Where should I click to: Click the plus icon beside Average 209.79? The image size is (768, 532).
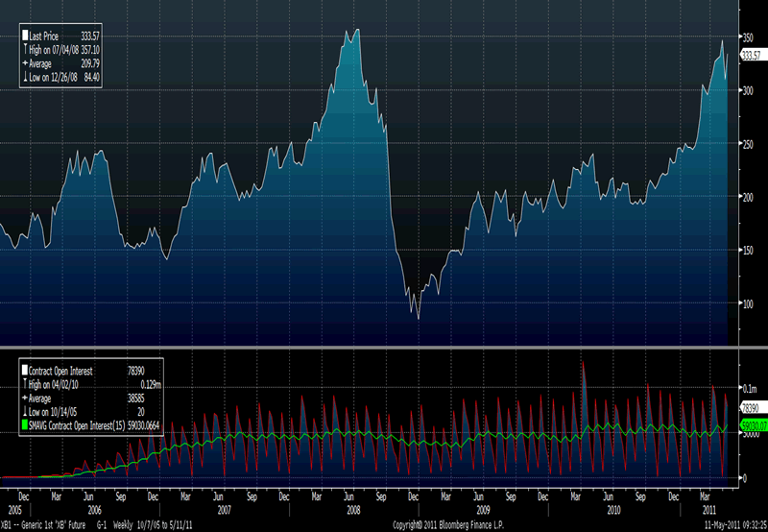pyautogui.click(x=25, y=63)
